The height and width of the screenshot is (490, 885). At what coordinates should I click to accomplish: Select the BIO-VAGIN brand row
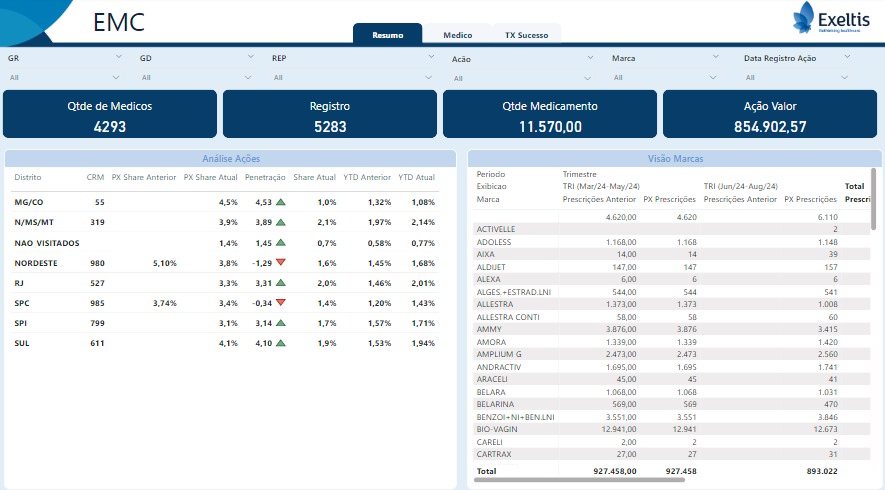(672, 430)
